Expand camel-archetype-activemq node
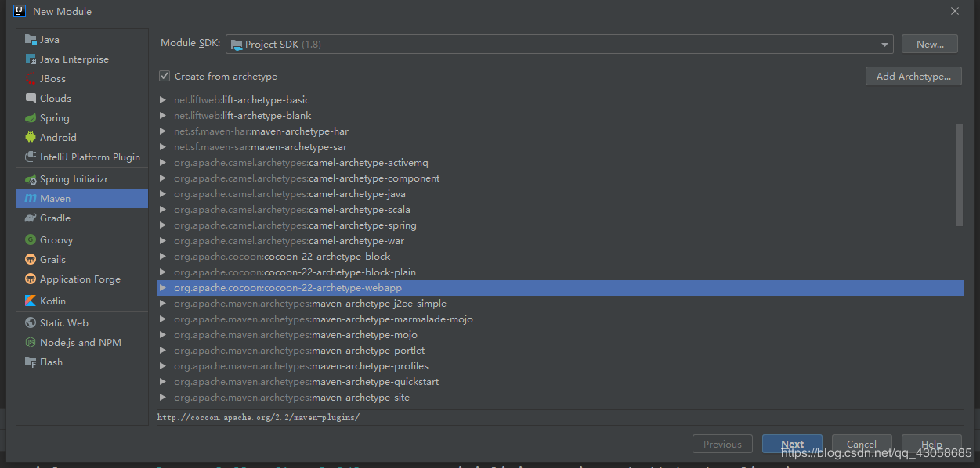The height and width of the screenshot is (468, 980). (163, 163)
